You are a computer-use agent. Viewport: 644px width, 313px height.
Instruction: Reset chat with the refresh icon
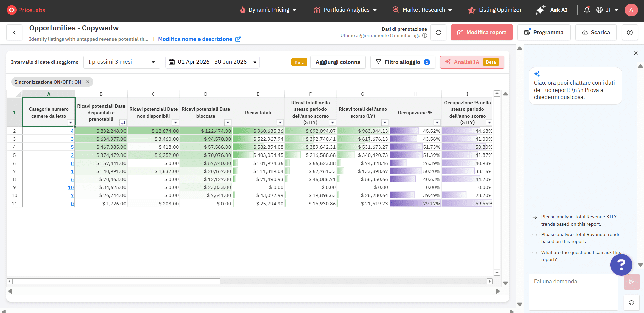coord(631,303)
